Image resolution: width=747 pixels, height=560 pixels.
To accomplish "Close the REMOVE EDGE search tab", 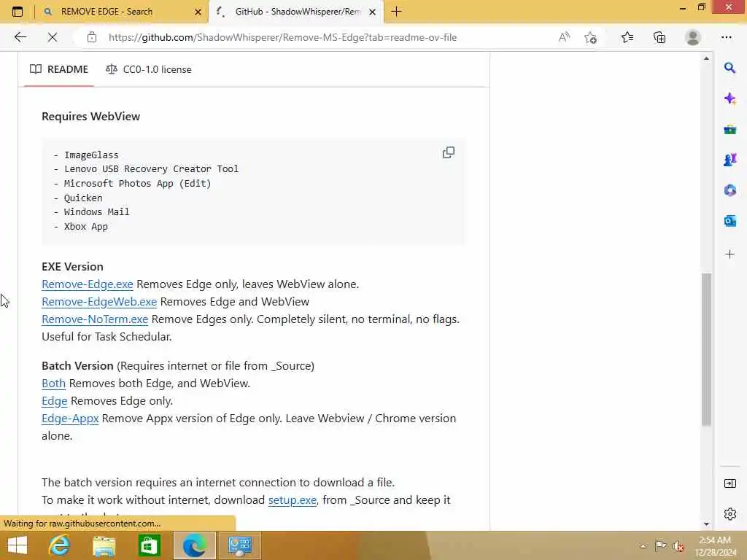I will click(x=198, y=12).
